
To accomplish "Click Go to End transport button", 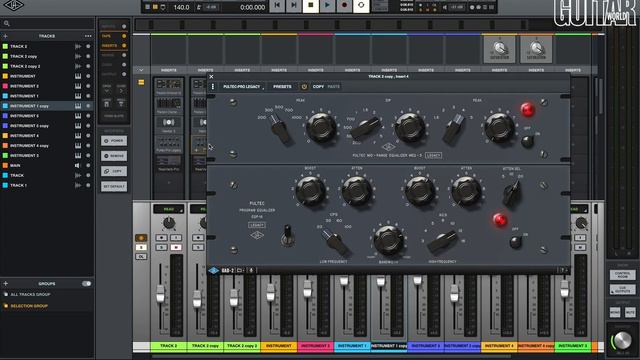I will point(294,5).
